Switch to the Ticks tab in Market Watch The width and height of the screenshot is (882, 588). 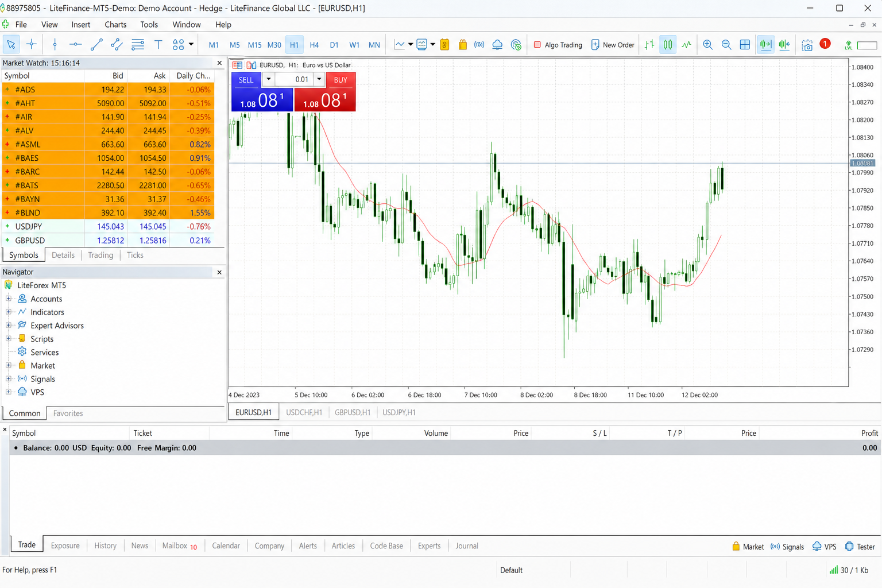135,255
